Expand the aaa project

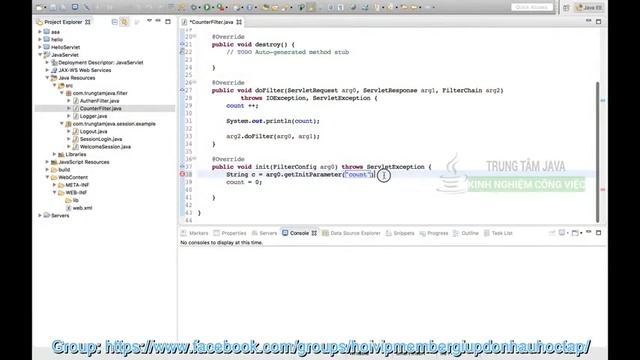click(x=40, y=32)
